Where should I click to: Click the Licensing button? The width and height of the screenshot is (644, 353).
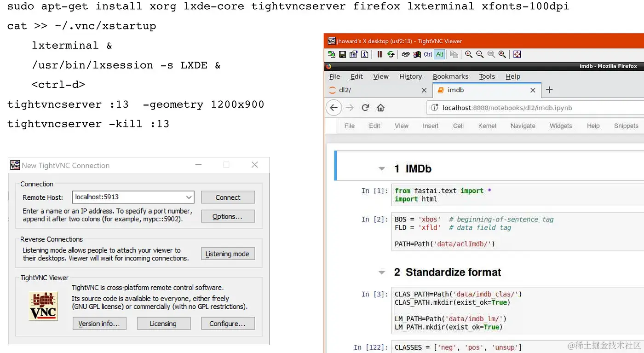coord(163,324)
